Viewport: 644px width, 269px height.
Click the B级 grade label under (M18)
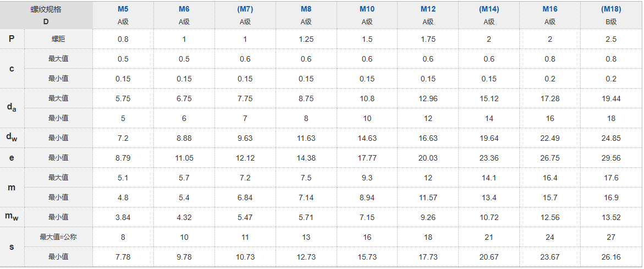click(x=611, y=22)
